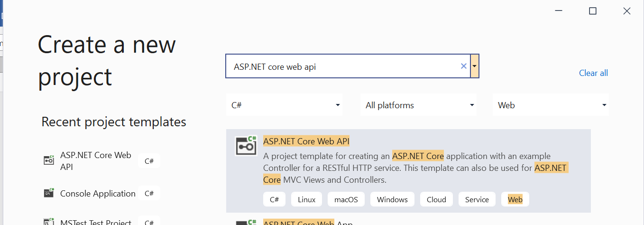Select the MSTest Test Project recent template
Image resolution: width=644 pixels, height=225 pixels.
point(95,222)
